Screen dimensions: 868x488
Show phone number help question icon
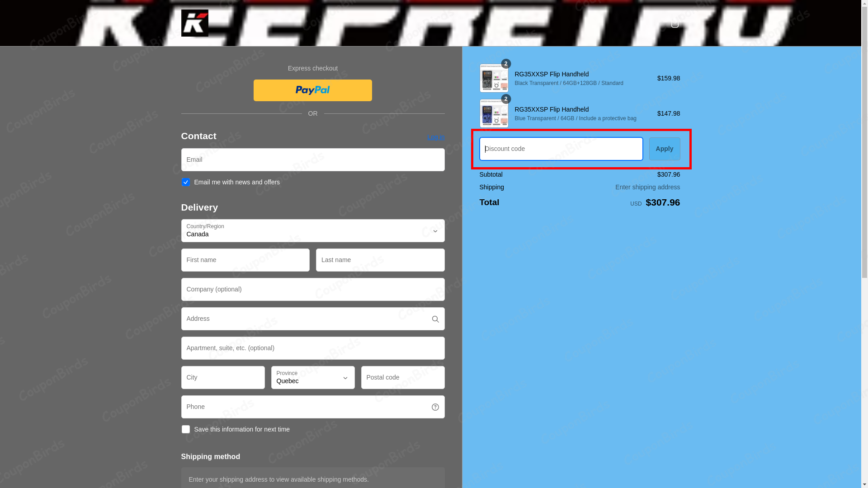tap(435, 408)
